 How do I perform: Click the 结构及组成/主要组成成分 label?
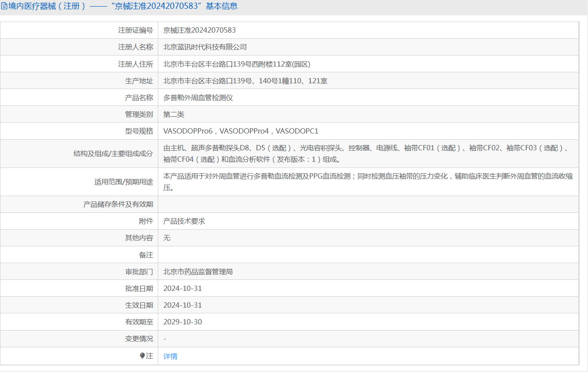[x=113, y=153]
